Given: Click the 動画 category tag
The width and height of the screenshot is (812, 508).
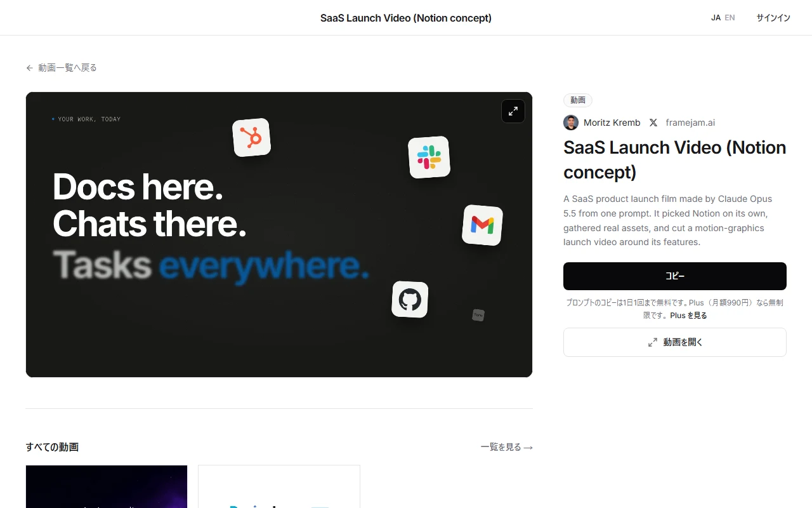Looking at the screenshot, I should coord(578,100).
